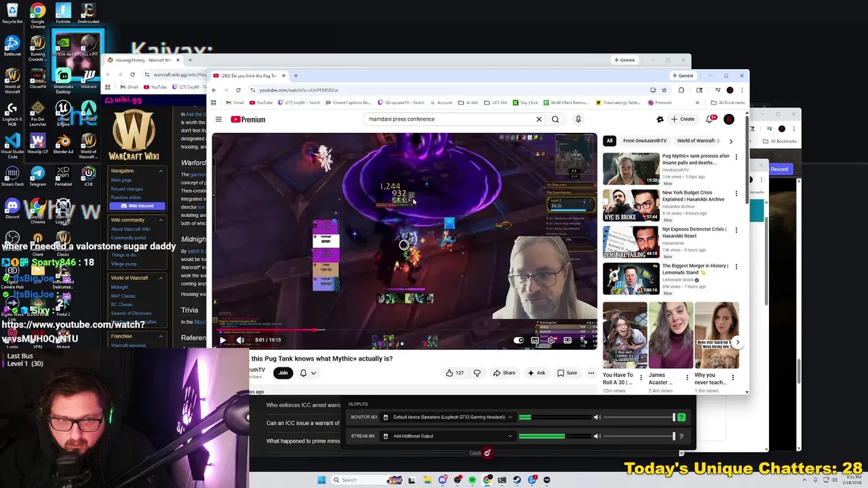
Task: Open the YouTube hamburger guide menu
Action: (218, 119)
